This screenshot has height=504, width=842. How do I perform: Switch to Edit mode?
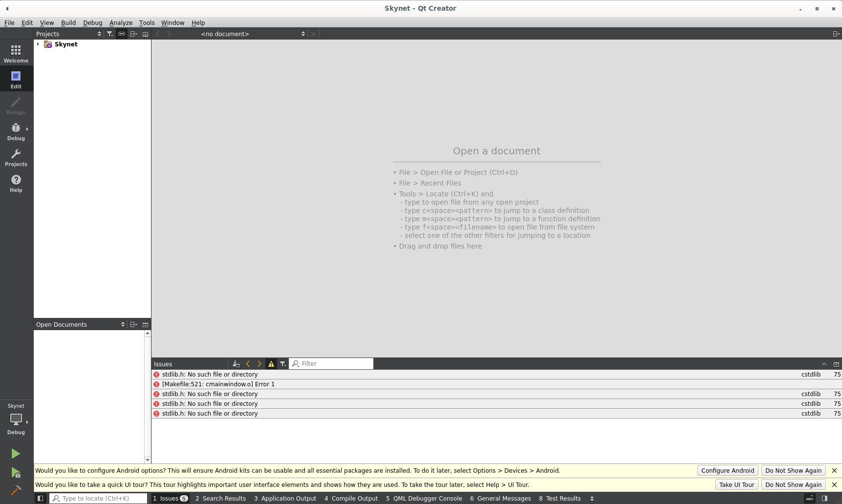pos(16,79)
